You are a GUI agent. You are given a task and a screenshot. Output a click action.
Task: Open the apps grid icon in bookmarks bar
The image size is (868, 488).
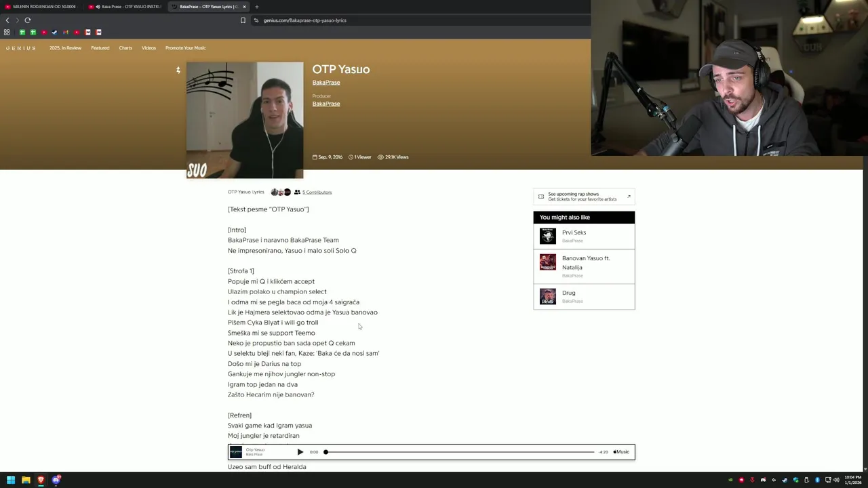pyautogui.click(x=7, y=32)
